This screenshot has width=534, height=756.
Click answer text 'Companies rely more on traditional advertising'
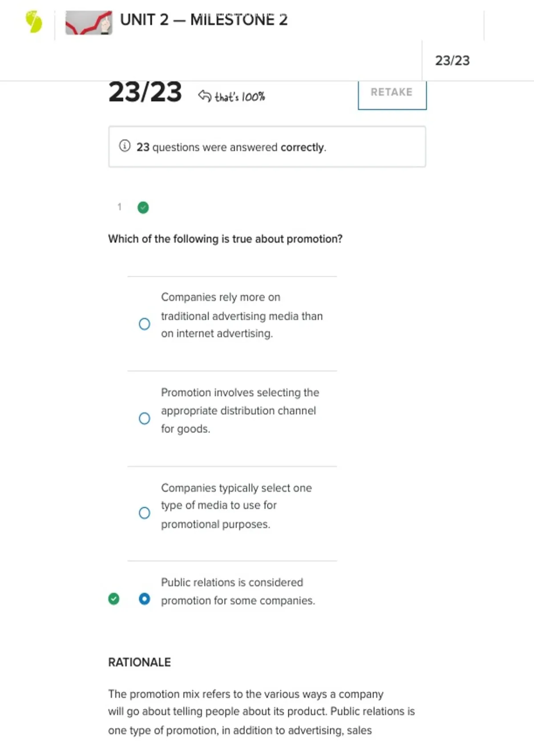tap(242, 315)
